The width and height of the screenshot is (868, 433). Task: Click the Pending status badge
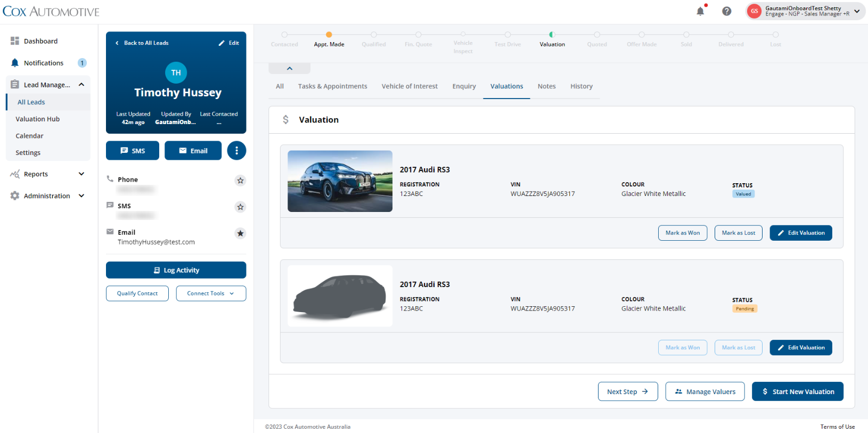[x=745, y=309]
